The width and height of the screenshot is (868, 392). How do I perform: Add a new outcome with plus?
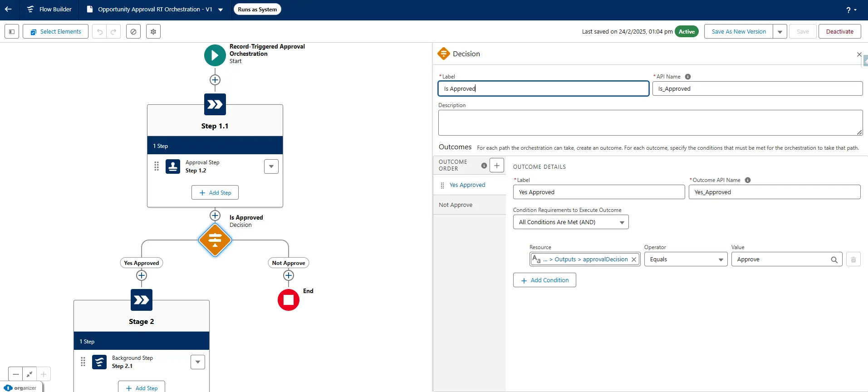pos(497,166)
